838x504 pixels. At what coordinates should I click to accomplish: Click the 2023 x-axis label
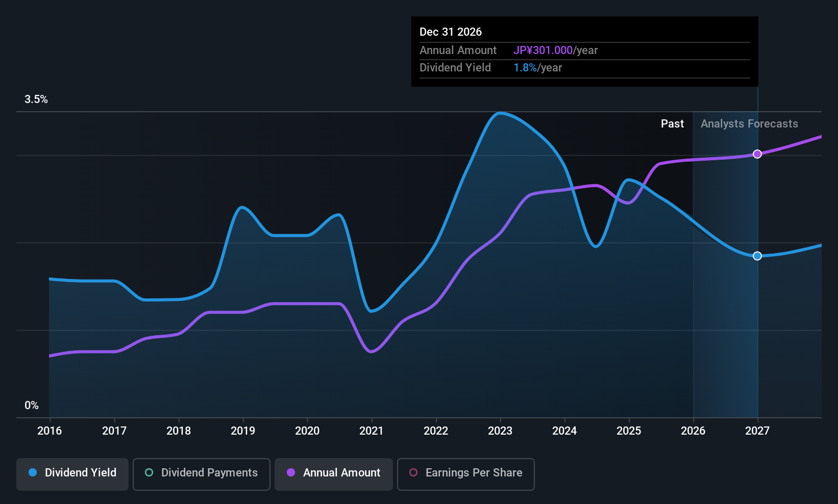500,431
